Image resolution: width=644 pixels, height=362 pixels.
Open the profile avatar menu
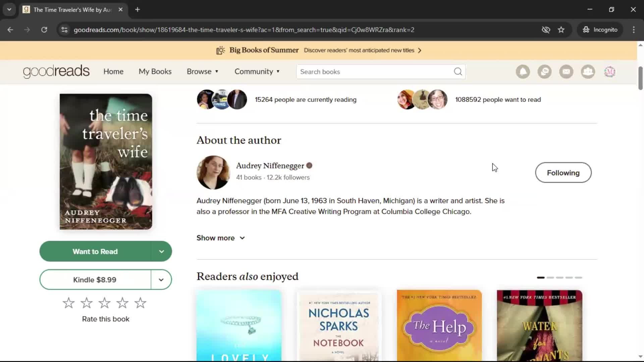(610, 72)
